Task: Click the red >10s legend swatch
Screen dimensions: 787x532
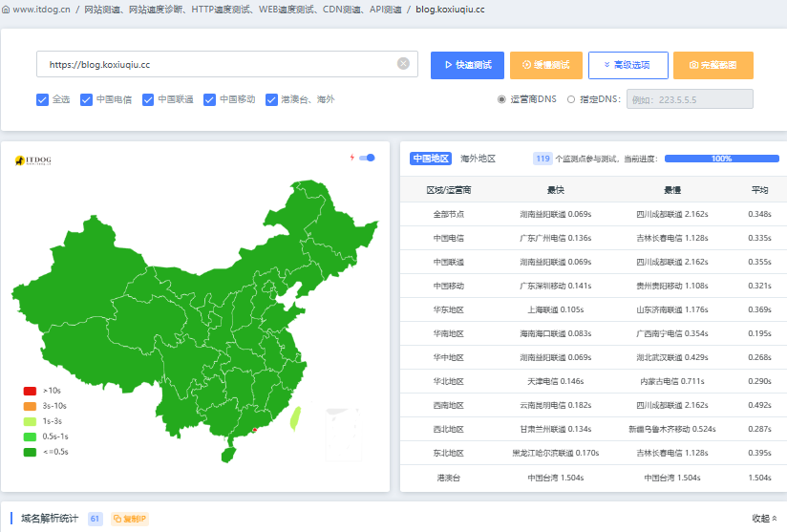Action: click(30, 391)
